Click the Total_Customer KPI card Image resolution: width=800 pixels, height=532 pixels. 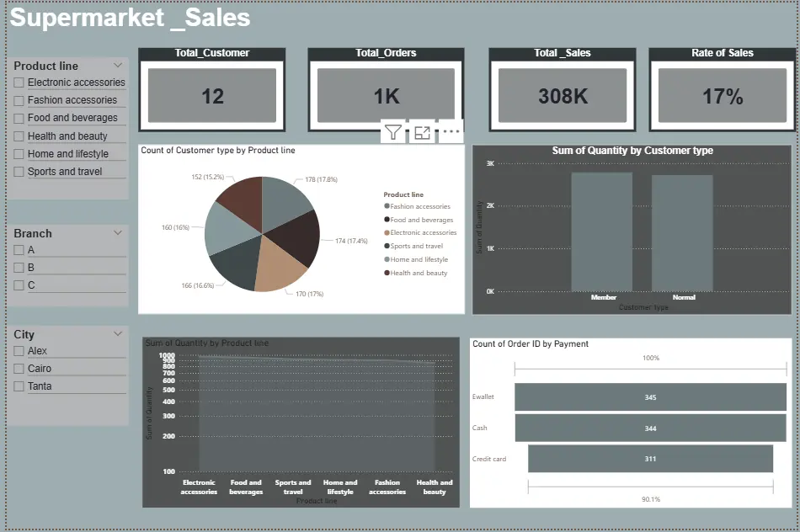(211, 89)
